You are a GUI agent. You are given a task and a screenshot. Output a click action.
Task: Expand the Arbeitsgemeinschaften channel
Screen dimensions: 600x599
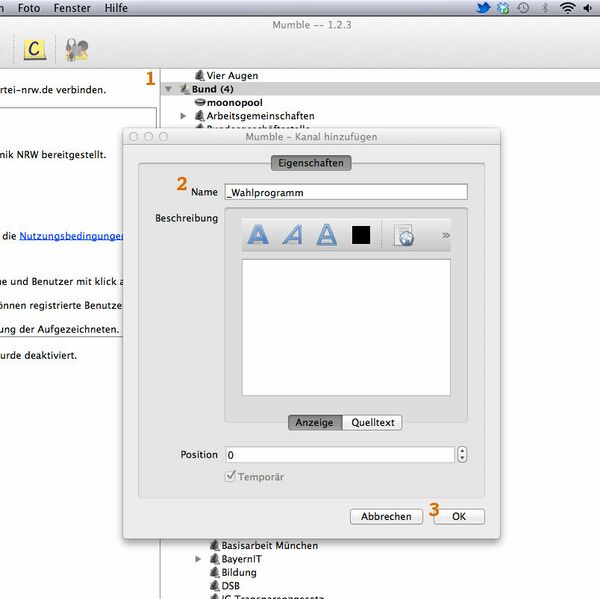(x=183, y=116)
